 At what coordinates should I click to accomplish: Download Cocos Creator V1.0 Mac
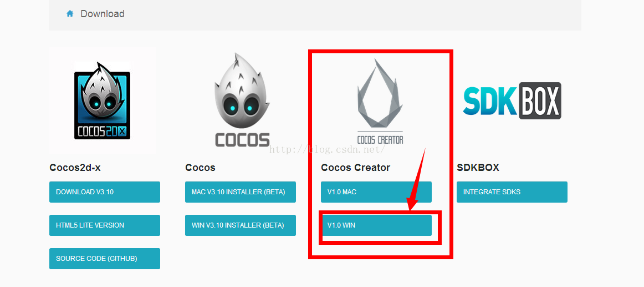(x=376, y=192)
